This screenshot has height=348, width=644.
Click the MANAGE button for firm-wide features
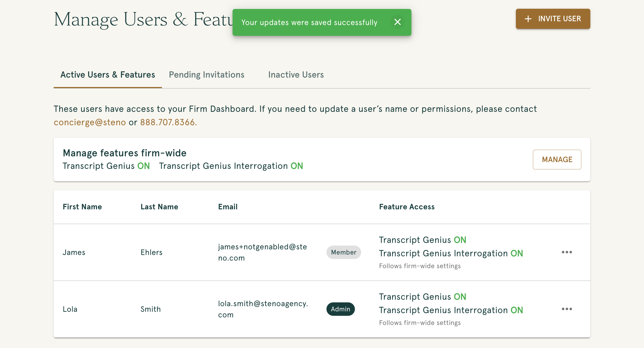pos(557,159)
